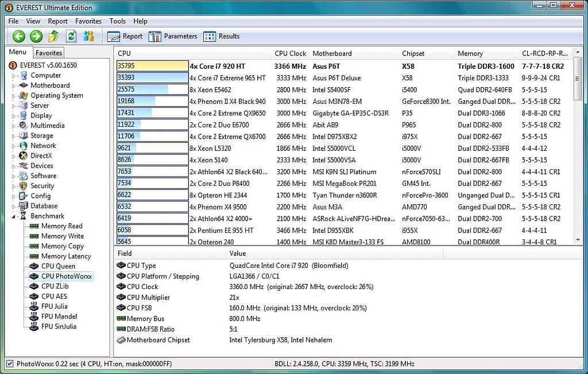Select the Operating System Windows icon
588x374 pixels.
(x=24, y=96)
